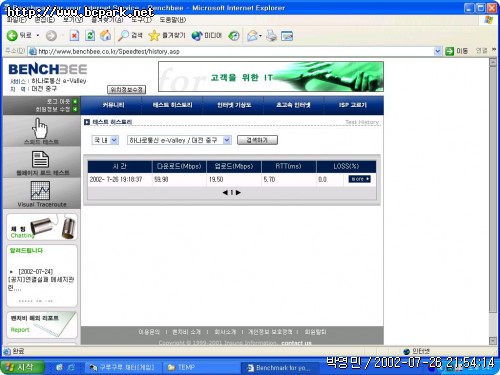
Task: Click the previous page left arrow
Action: click(225, 192)
